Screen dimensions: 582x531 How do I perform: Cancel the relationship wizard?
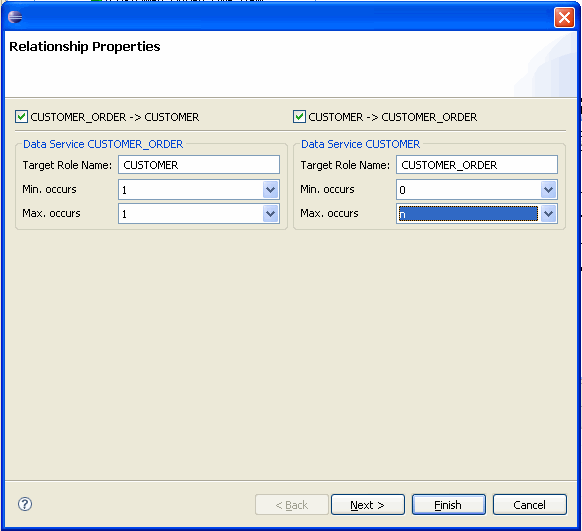[x=530, y=505]
